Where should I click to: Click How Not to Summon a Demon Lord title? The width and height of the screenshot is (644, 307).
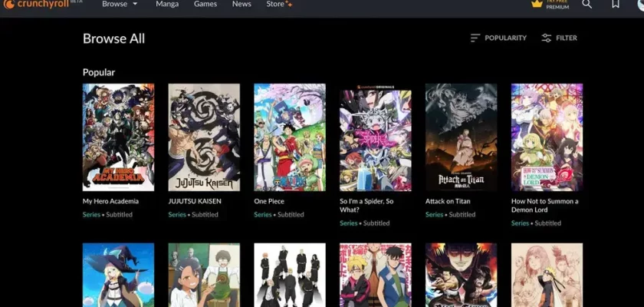(544, 206)
